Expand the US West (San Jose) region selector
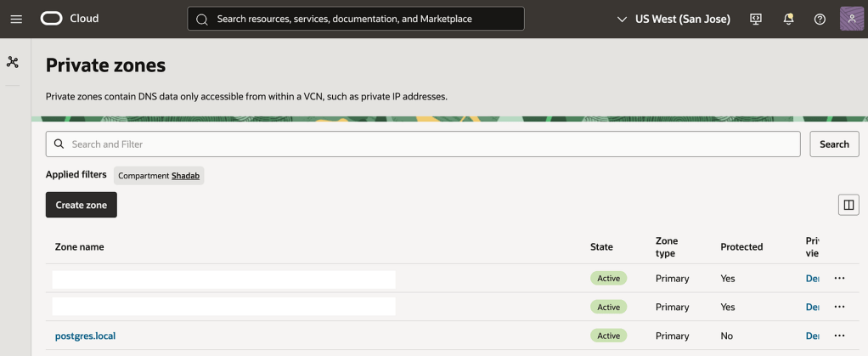Screen dimensions: 868x356 674,19
